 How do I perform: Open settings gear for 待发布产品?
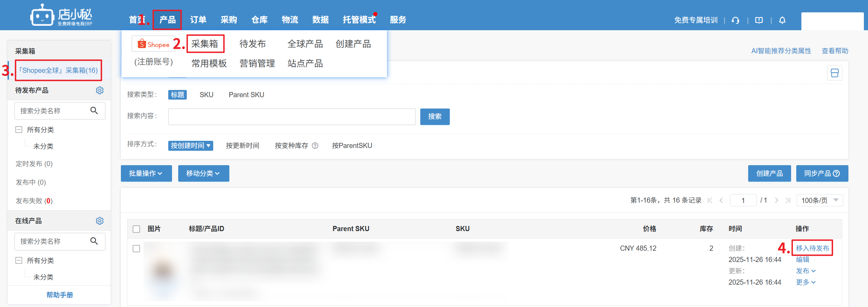point(100,90)
